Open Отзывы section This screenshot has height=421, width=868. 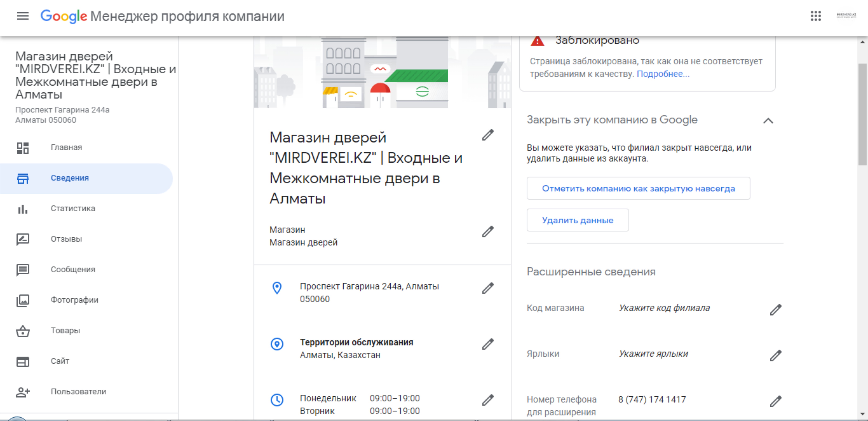click(x=86, y=239)
